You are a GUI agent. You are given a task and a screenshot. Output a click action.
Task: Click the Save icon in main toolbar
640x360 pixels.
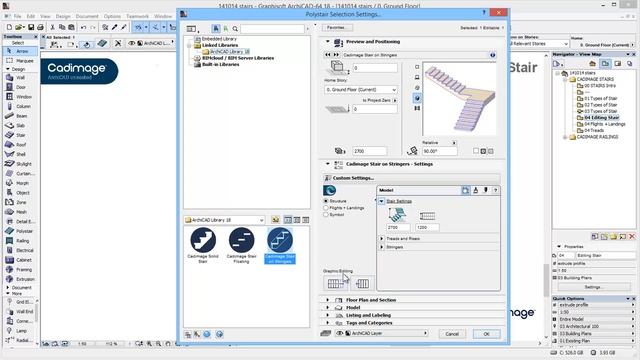(31, 27)
